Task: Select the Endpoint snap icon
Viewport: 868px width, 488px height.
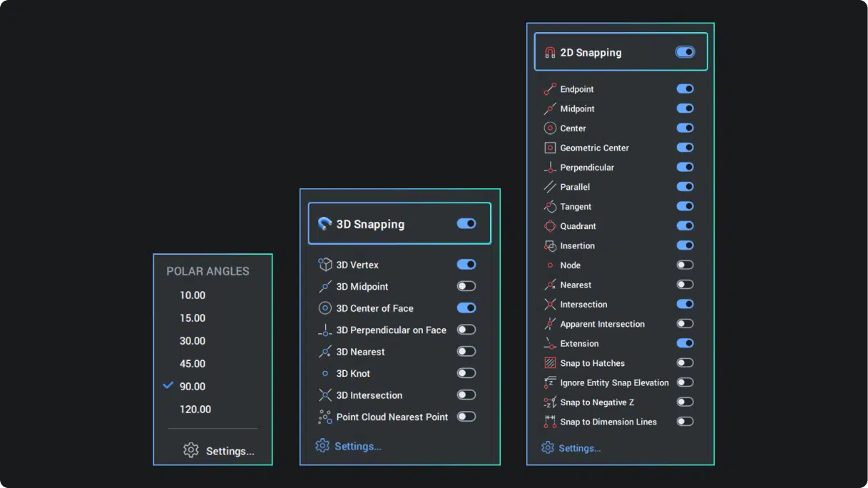Action: coord(549,88)
